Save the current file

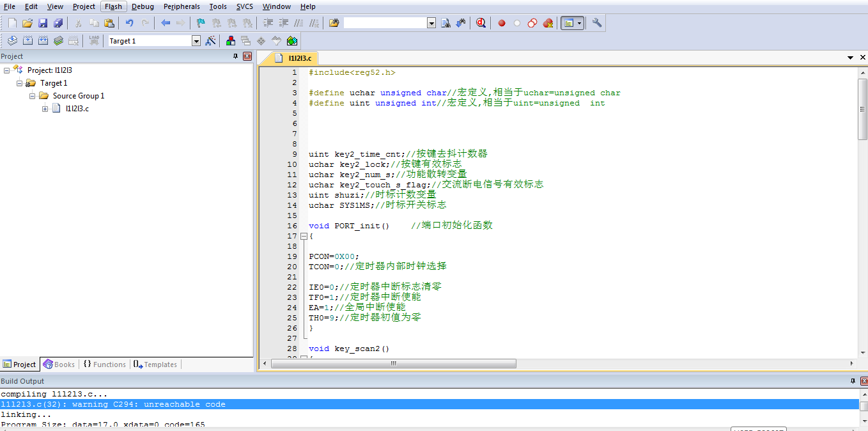tap(43, 23)
